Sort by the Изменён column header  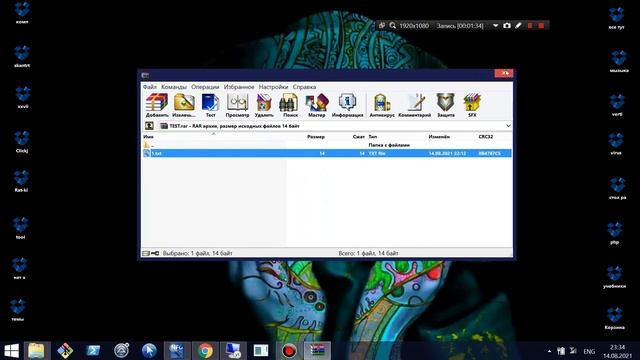click(x=439, y=137)
